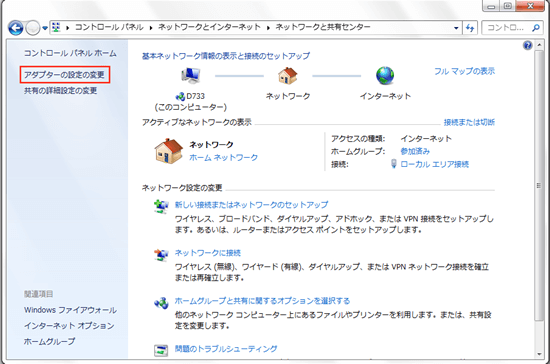Open フル マップの表示 link
This screenshot has width=550, height=364.
point(464,71)
